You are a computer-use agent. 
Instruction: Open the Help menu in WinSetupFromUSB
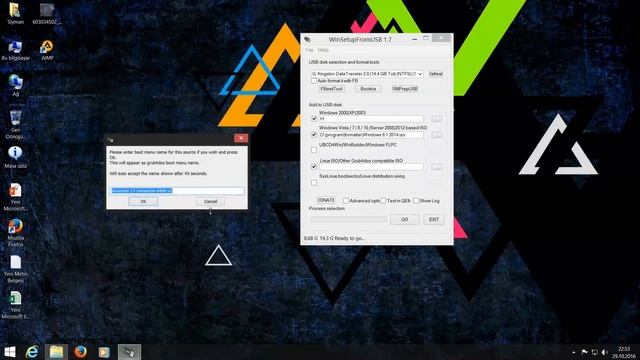(323, 50)
